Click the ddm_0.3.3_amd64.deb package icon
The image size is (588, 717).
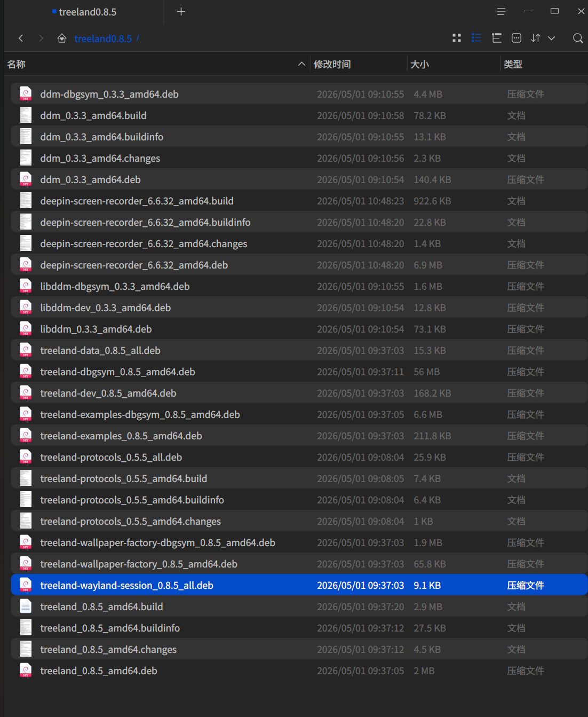point(26,179)
